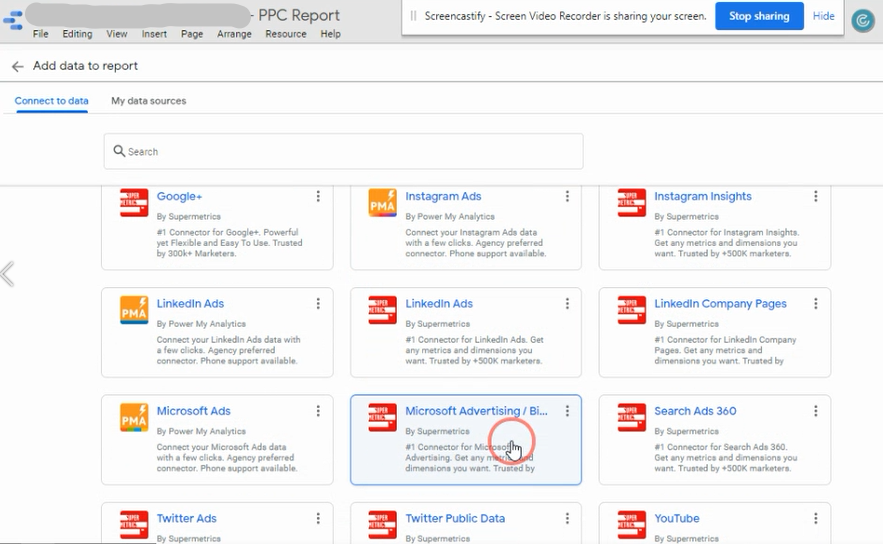Open more options for Instagram Insights

[815, 196]
